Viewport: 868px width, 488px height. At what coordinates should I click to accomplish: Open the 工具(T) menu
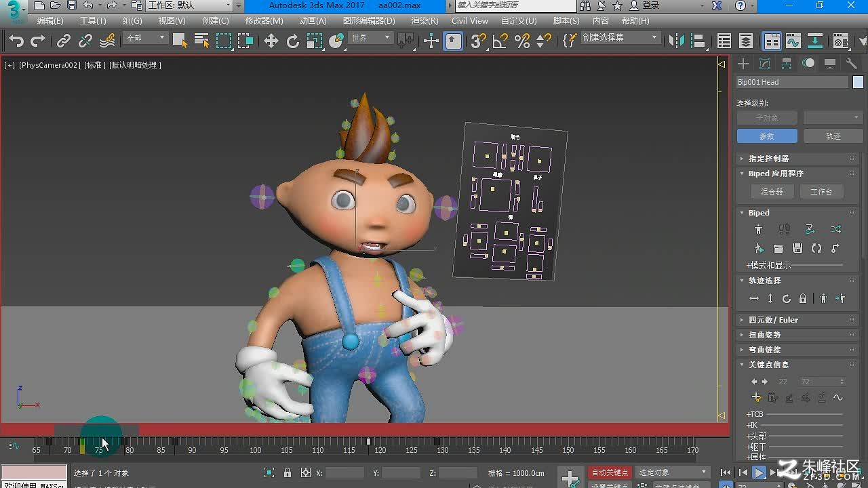93,21
